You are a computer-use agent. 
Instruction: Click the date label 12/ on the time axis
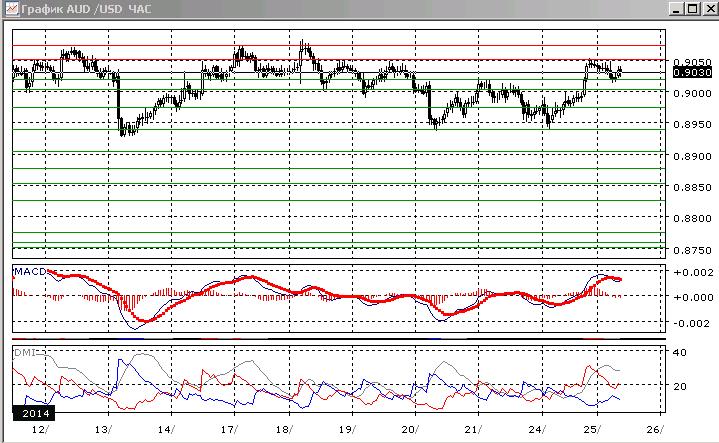coord(40,430)
